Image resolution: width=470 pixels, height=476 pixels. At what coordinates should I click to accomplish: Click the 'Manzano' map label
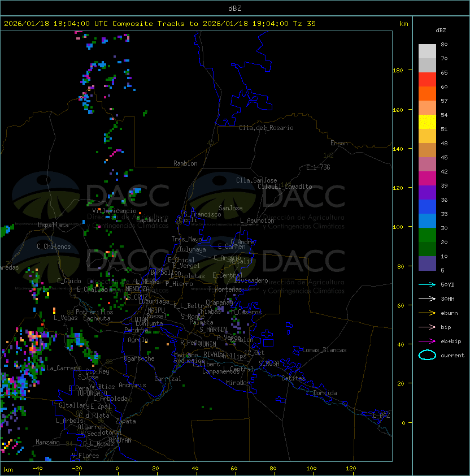[x=47, y=442]
